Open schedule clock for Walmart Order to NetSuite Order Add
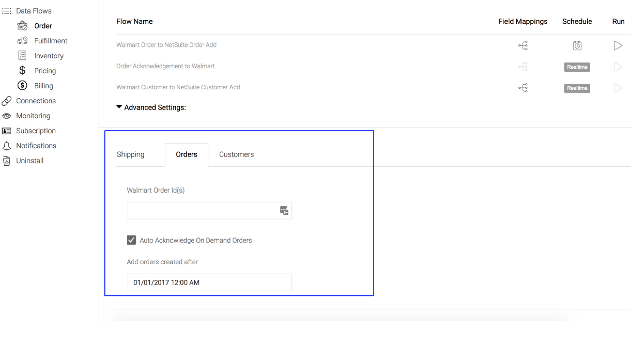Viewport: 644px width, 363px height. click(x=577, y=45)
